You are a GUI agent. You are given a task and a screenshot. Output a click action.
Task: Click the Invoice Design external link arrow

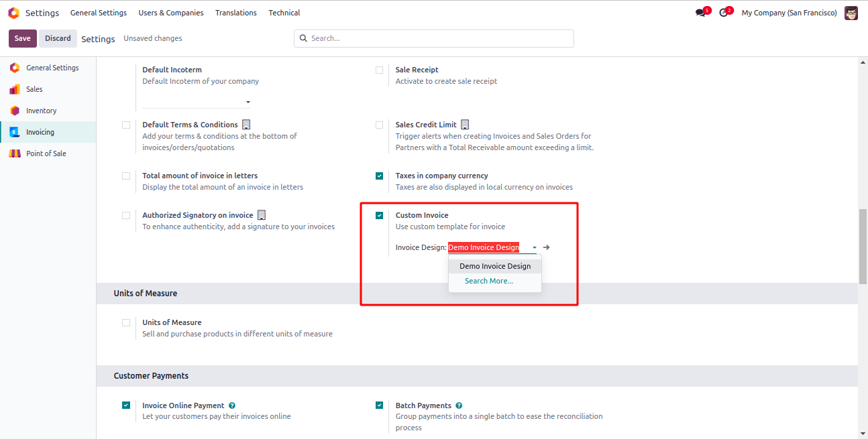(x=547, y=247)
